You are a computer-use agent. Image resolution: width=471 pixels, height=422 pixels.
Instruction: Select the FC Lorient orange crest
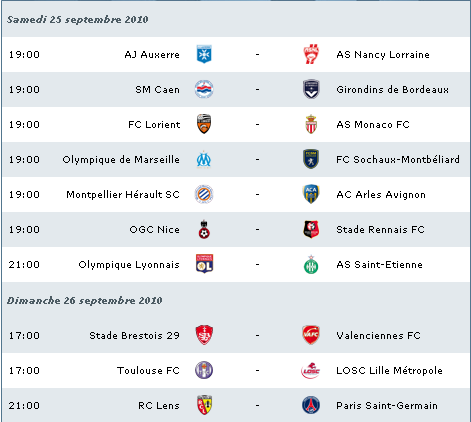click(204, 124)
